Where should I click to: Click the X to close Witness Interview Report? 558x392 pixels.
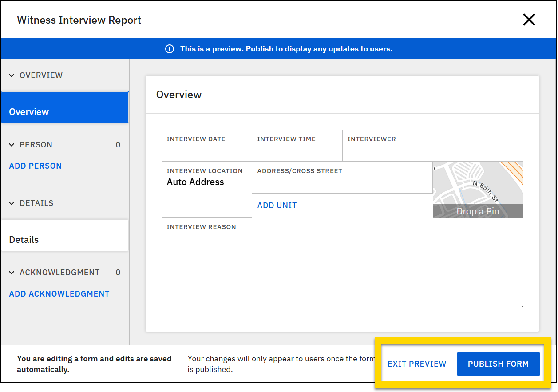529,20
